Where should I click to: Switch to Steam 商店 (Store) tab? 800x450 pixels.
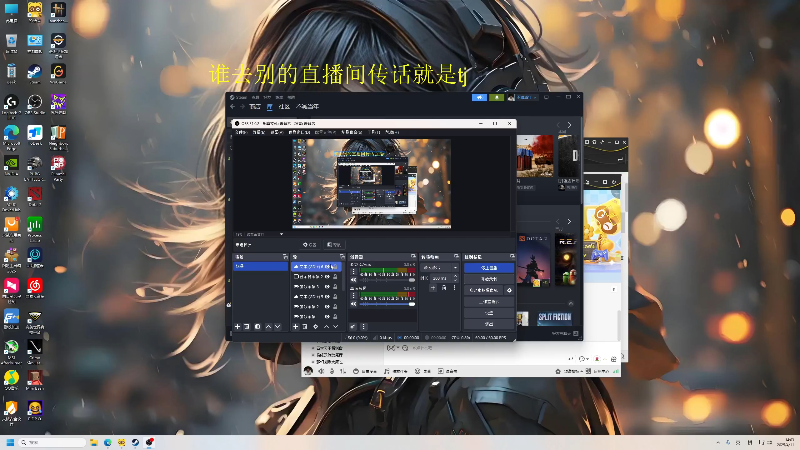point(255,107)
